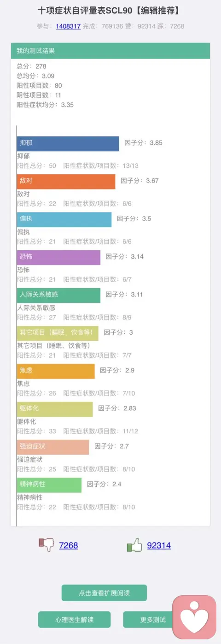Tap the pink heart floating icon
Screen dimensions: 221x644
(x=194, y=617)
